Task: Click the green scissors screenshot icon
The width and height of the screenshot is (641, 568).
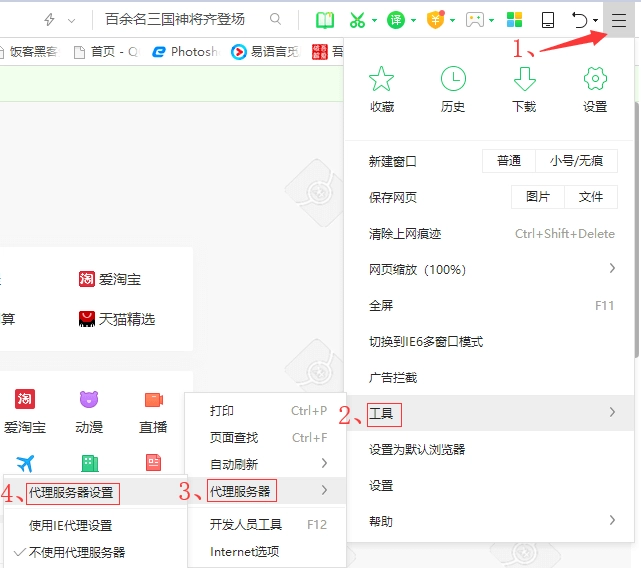Action: pyautogui.click(x=357, y=20)
